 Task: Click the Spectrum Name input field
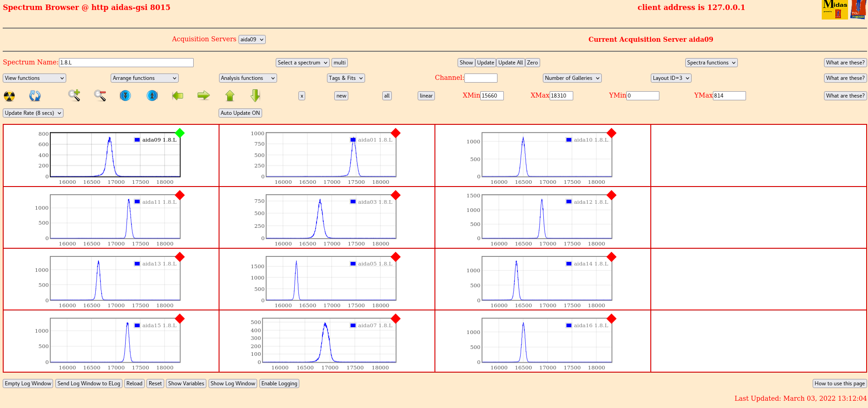[126, 63]
